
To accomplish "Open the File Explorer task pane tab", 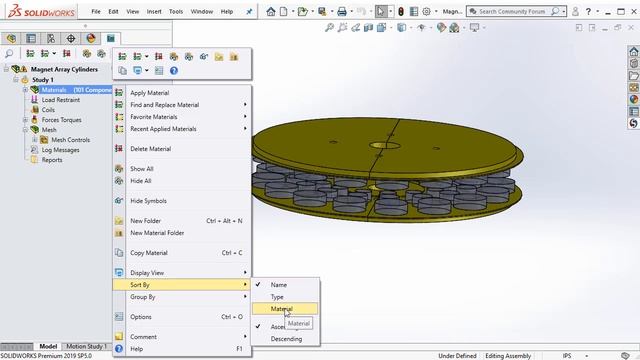I will (633, 76).
